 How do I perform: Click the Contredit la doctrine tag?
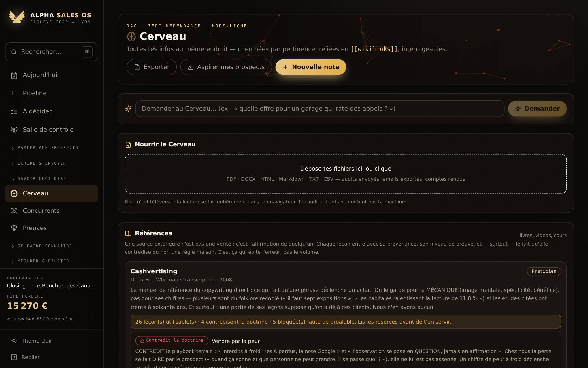[172, 341]
